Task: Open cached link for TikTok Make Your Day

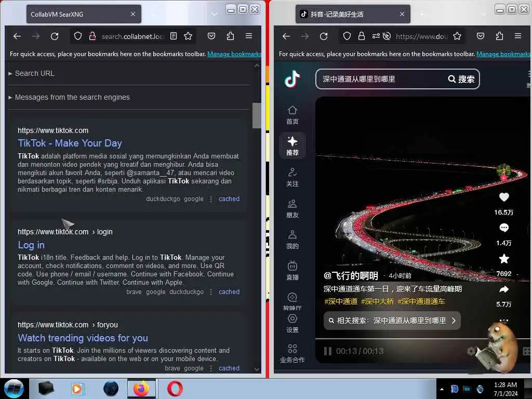Action: 229,199
